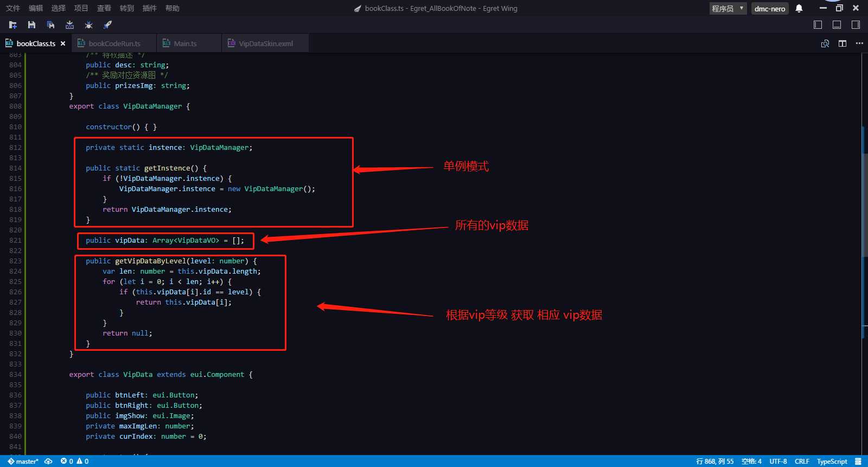Toggle the right sidebar panel layout icon
Screen dimensions: 868x467
click(856, 24)
